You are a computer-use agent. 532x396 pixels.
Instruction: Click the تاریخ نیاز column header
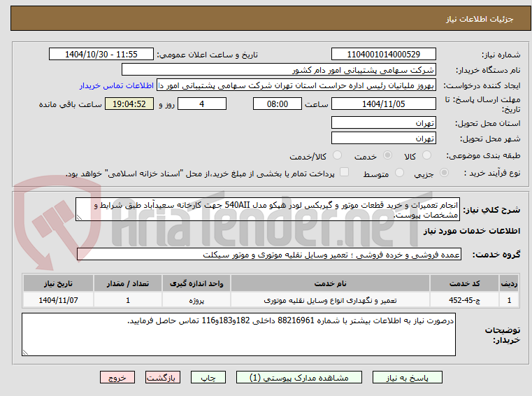pyautogui.click(x=58, y=283)
